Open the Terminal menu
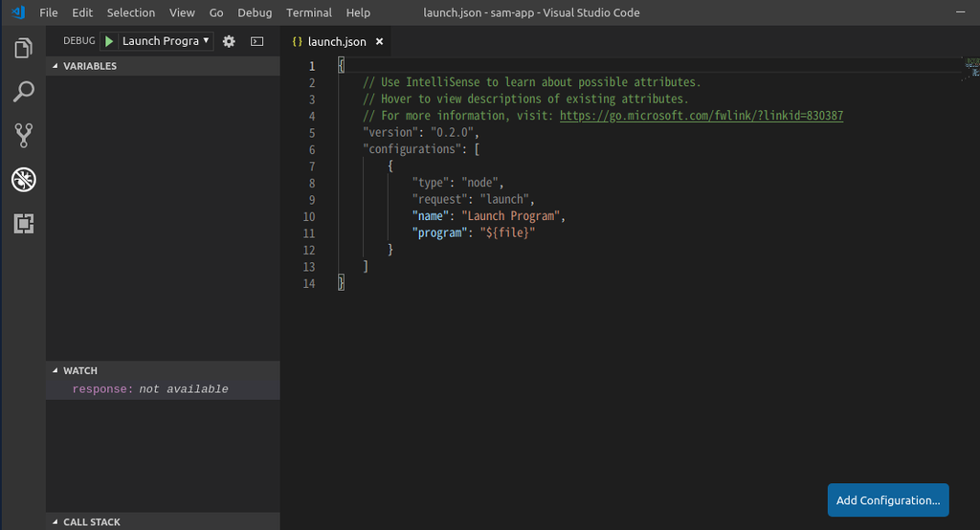Screen dimensions: 980x530 (309, 12)
